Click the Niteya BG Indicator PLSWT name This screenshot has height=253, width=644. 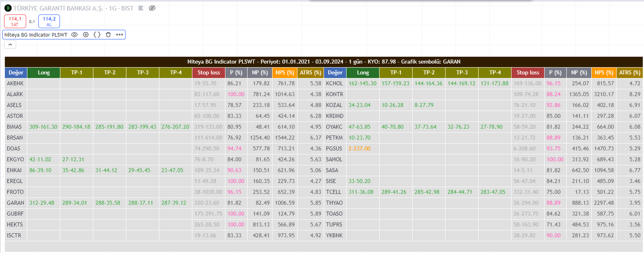point(36,35)
